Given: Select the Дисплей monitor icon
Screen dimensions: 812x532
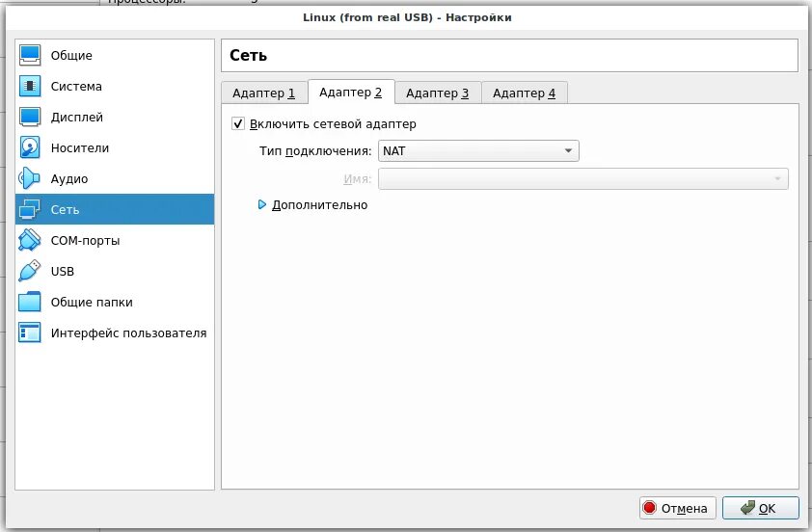Looking at the screenshot, I should point(30,117).
